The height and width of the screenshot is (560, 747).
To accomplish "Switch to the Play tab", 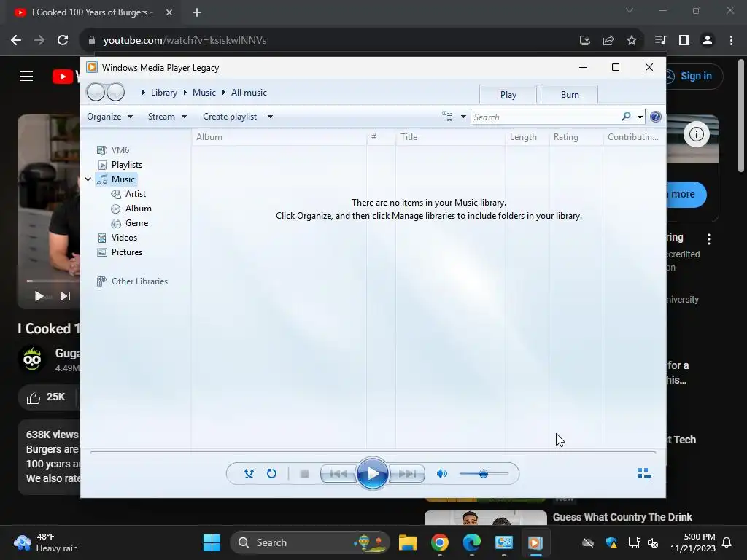I will point(508,94).
